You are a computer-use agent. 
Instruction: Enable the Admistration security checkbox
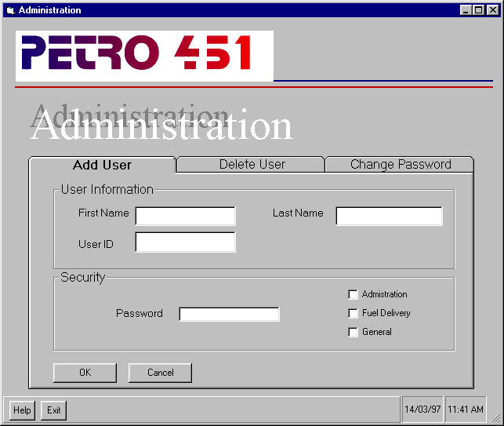[353, 294]
